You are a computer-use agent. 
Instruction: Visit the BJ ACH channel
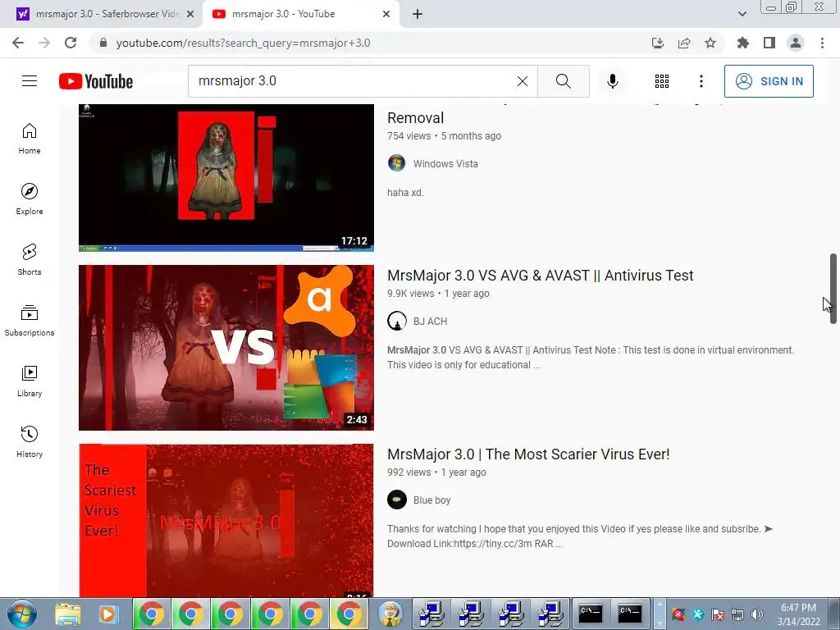(430, 322)
